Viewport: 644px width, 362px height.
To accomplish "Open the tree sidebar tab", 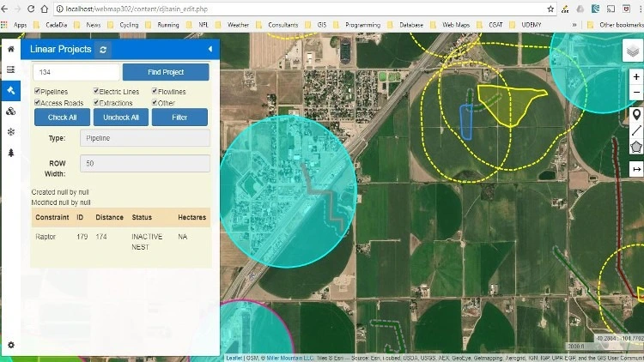I will pyautogui.click(x=11, y=153).
